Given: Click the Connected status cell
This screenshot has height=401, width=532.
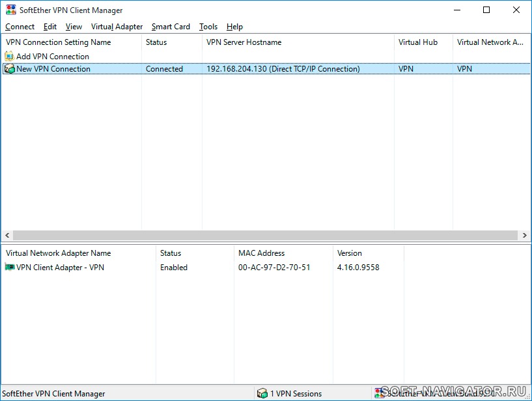Looking at the screenshot, I should 164,69.
